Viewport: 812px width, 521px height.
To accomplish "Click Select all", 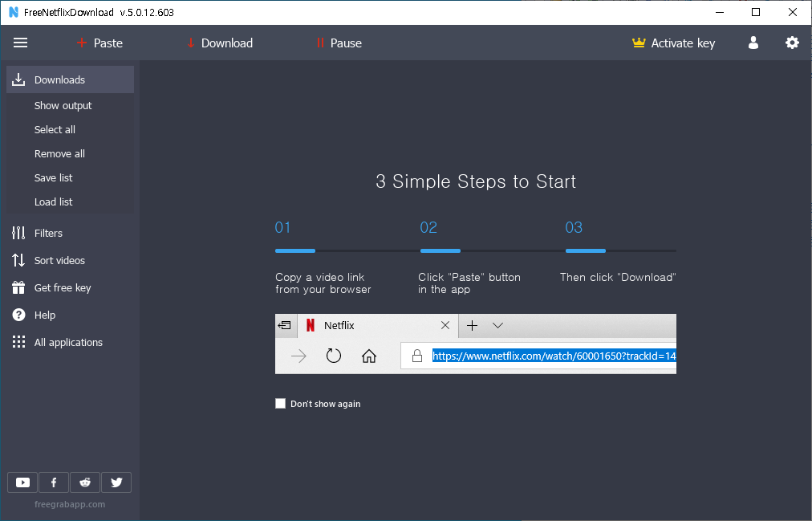I will [x=55, y=129].
